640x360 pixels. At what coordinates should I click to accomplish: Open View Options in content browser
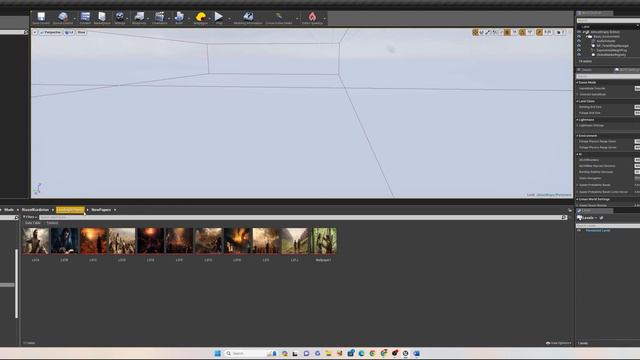pyautogui.click(x=558, y=343)
